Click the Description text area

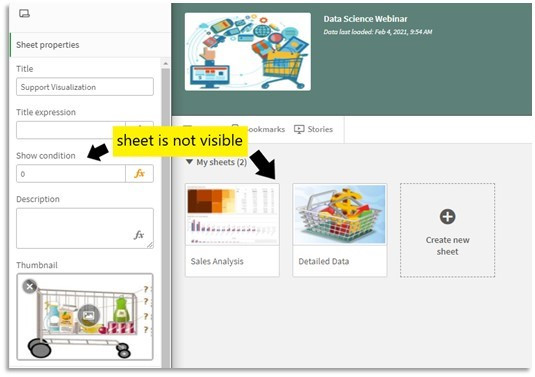point(85,228)
